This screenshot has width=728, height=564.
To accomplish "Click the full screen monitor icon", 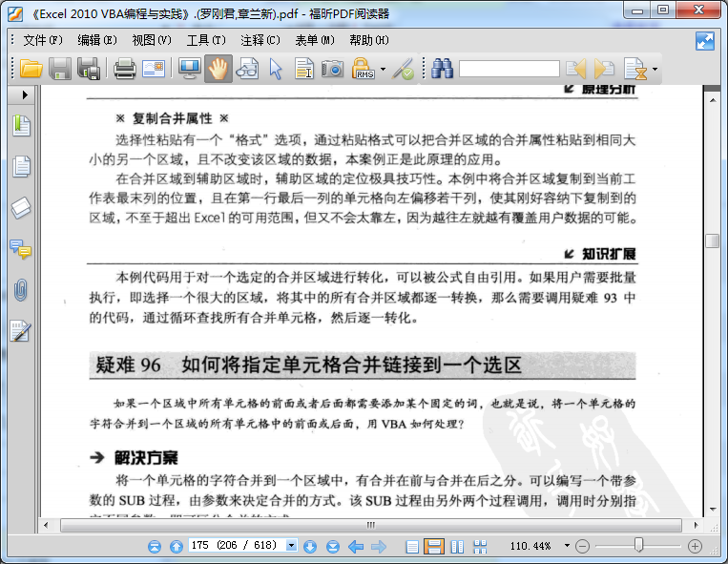I will [190, 69].
